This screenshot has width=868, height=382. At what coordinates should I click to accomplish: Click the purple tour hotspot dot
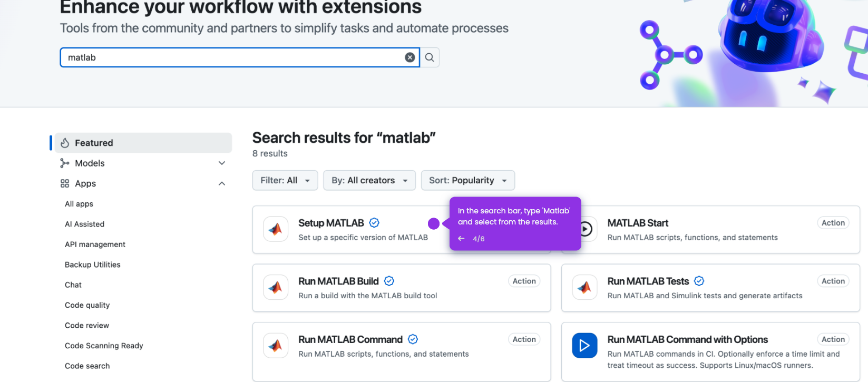tap(434, 224)
